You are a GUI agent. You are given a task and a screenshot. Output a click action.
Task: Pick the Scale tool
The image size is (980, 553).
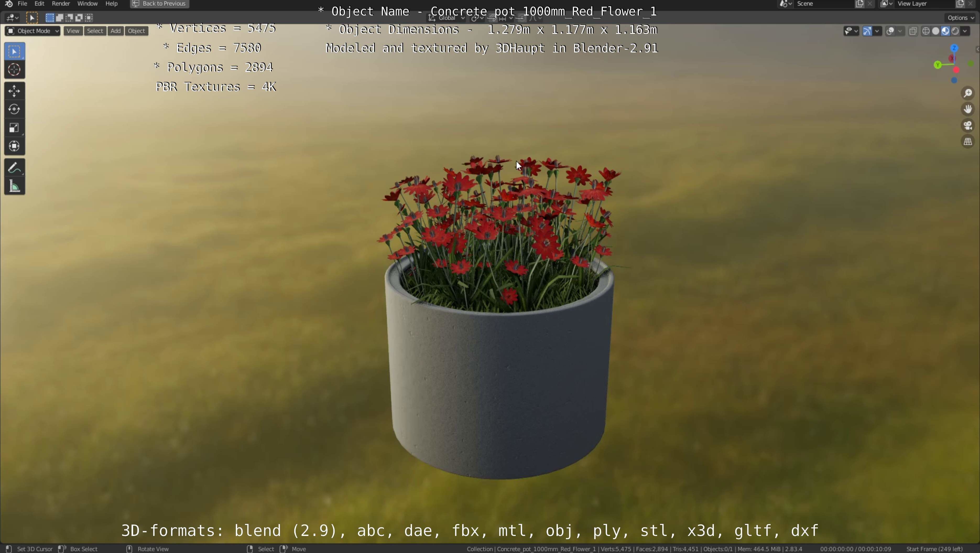pos(14,128)
